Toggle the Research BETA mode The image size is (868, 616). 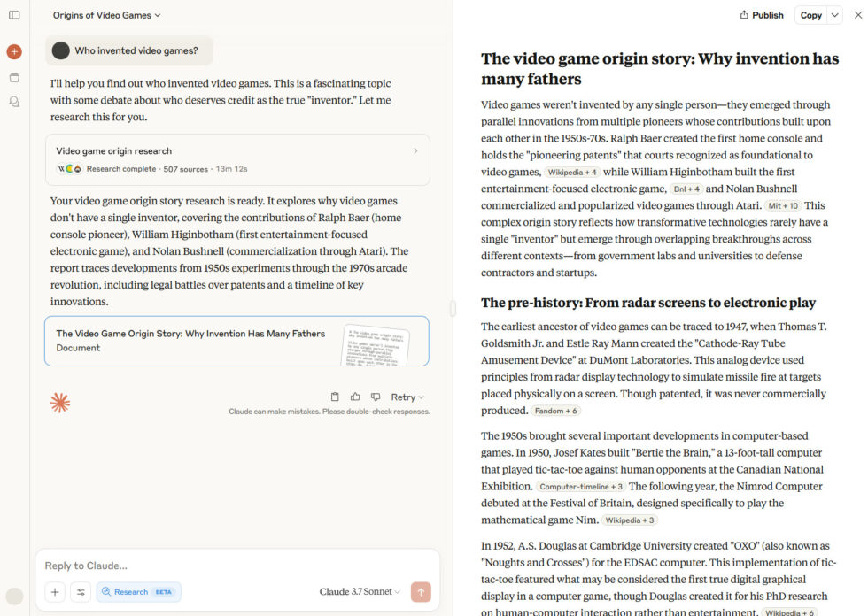[x=138, y=592]
